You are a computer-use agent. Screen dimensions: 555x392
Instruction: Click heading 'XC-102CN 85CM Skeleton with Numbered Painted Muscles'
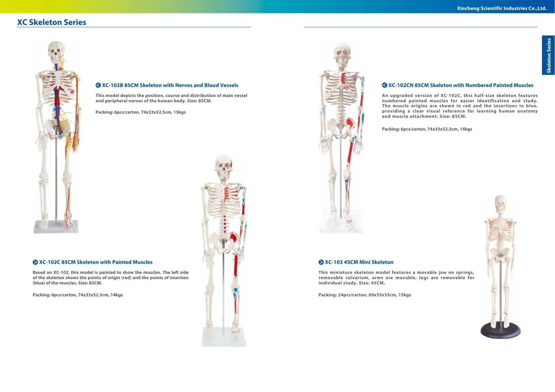pos(461,85)
